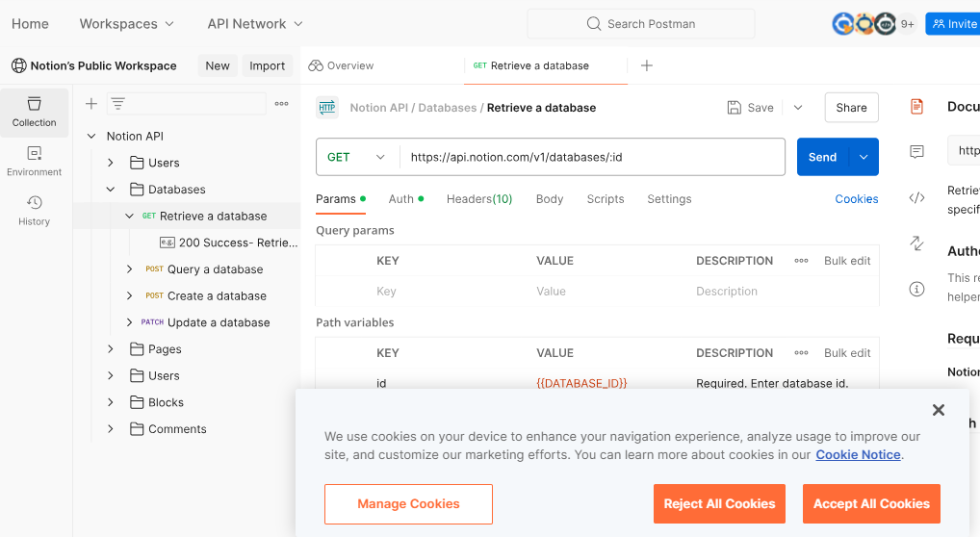The height and width of the screenshot is (537, 980).
Task: Switch to the Settings tab
Action: point(669,199)
